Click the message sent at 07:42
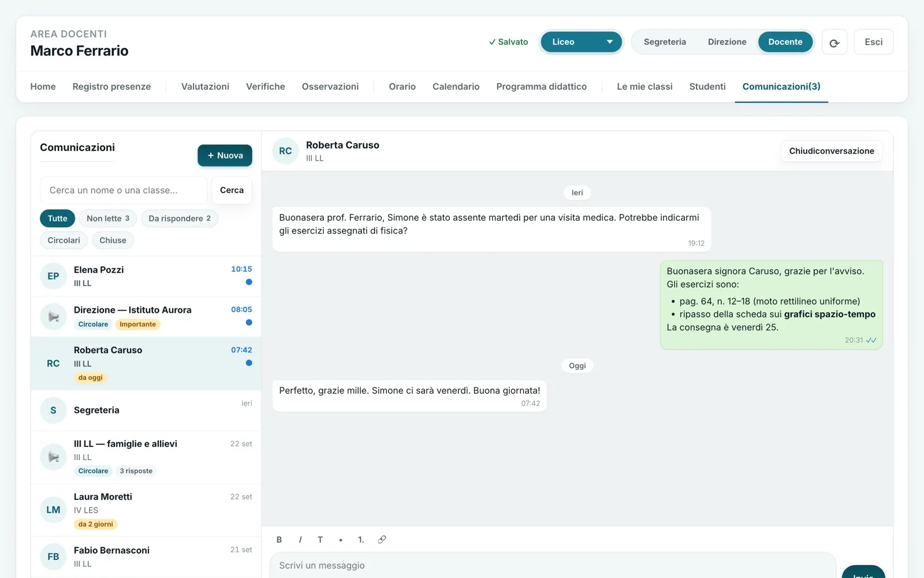Image resolution: width=924 pixels, height=578 pixels. 409,396
